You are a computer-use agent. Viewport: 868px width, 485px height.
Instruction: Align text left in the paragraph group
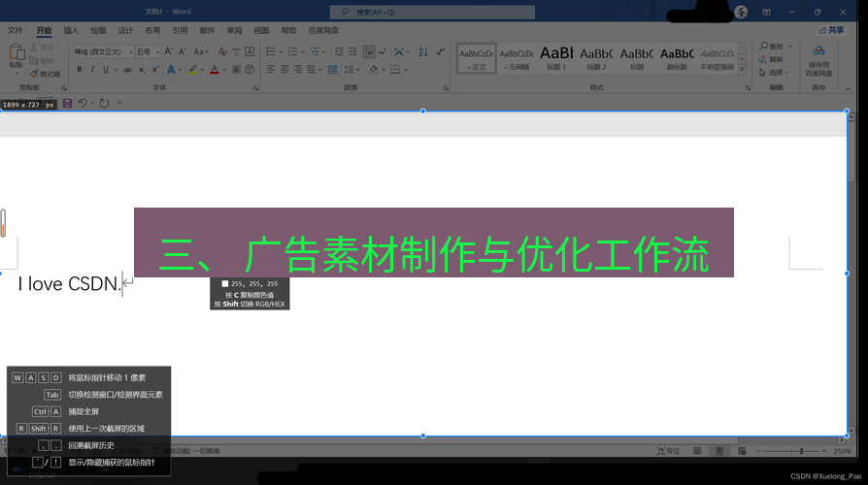tap(271, 69)
